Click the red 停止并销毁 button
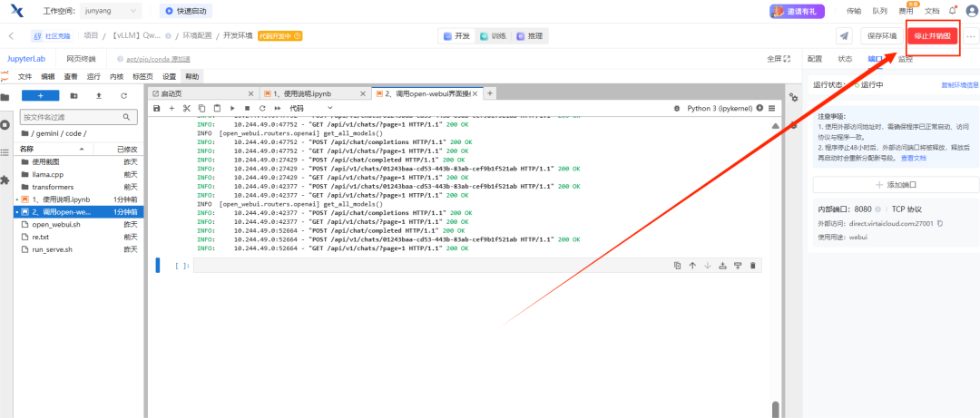The image size is (980, 418). pyautogui.click(x=933, y=36)
